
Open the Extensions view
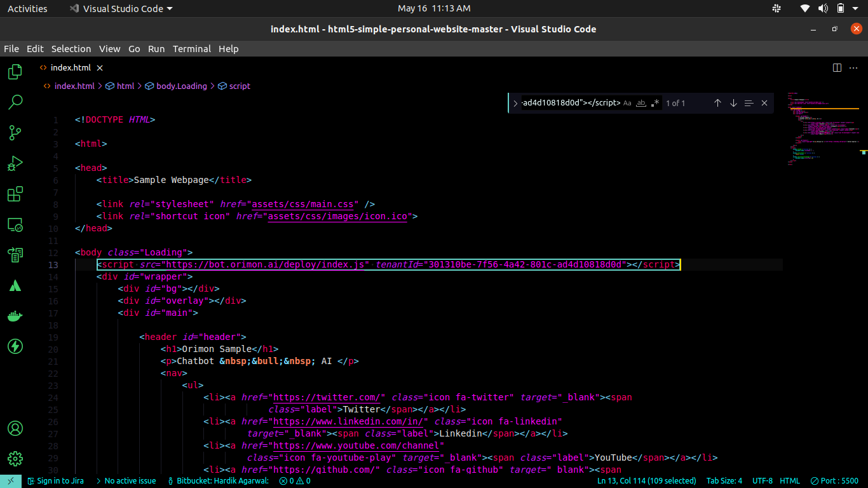click(15, 194)
